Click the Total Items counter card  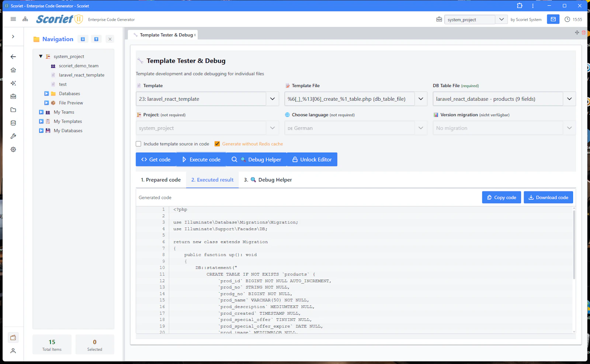[x=52, y=345]
